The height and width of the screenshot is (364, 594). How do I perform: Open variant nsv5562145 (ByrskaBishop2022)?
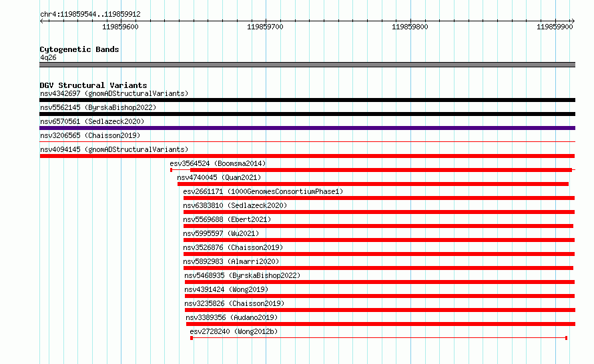click(98, 107)
